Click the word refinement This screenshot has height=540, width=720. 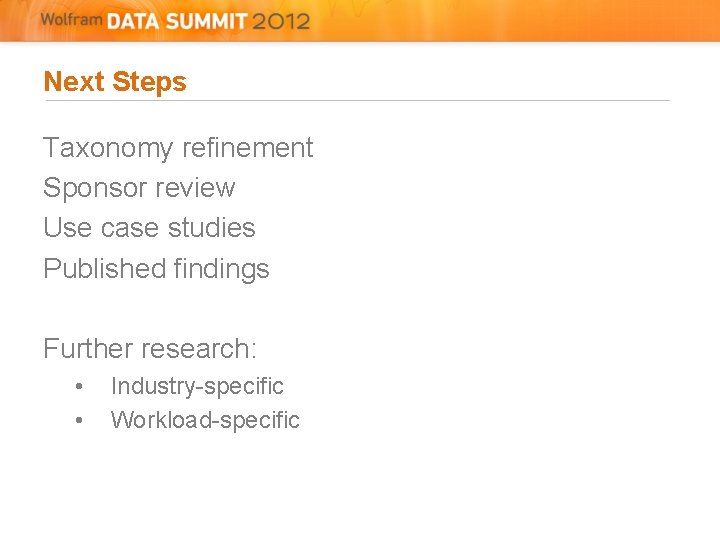pyautogui.click(x=247, y=148)
